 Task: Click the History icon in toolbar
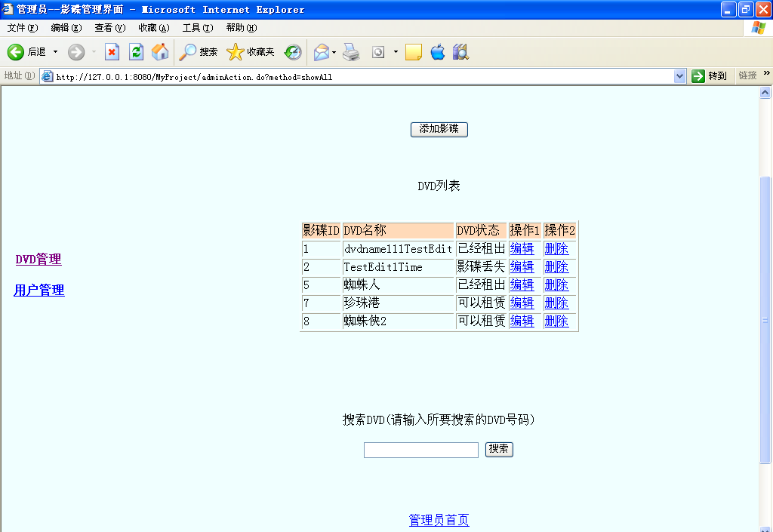293,52
